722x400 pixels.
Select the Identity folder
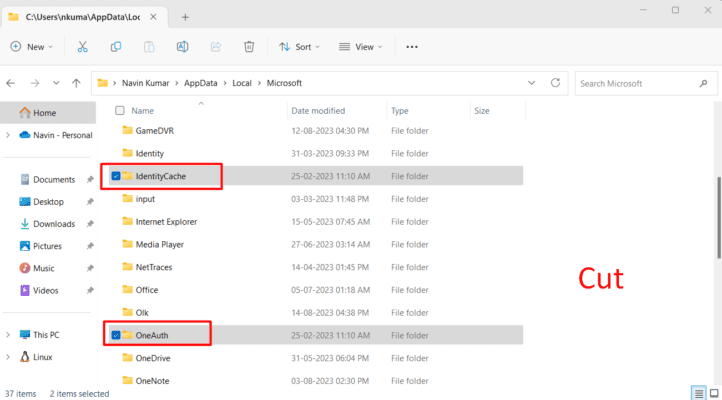point(149,153)
